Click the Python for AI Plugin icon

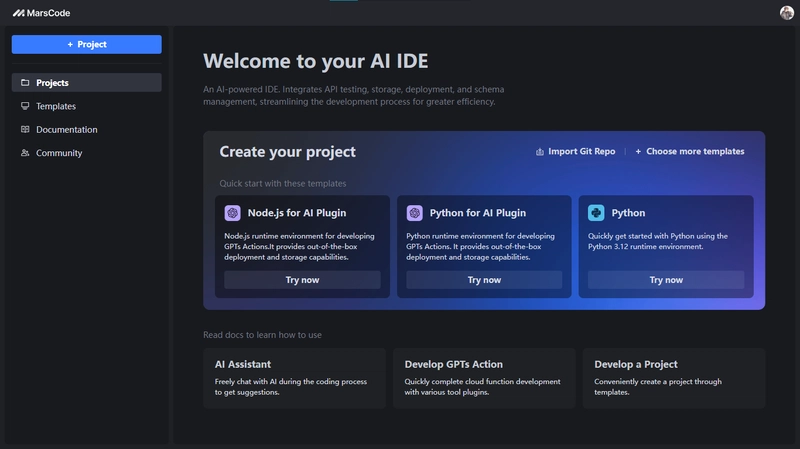[x=415, y=213]
